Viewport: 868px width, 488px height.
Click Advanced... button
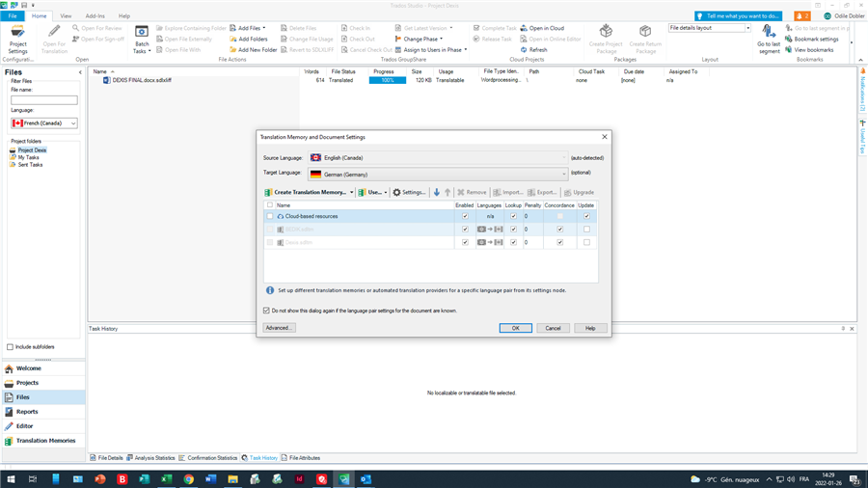279,328
